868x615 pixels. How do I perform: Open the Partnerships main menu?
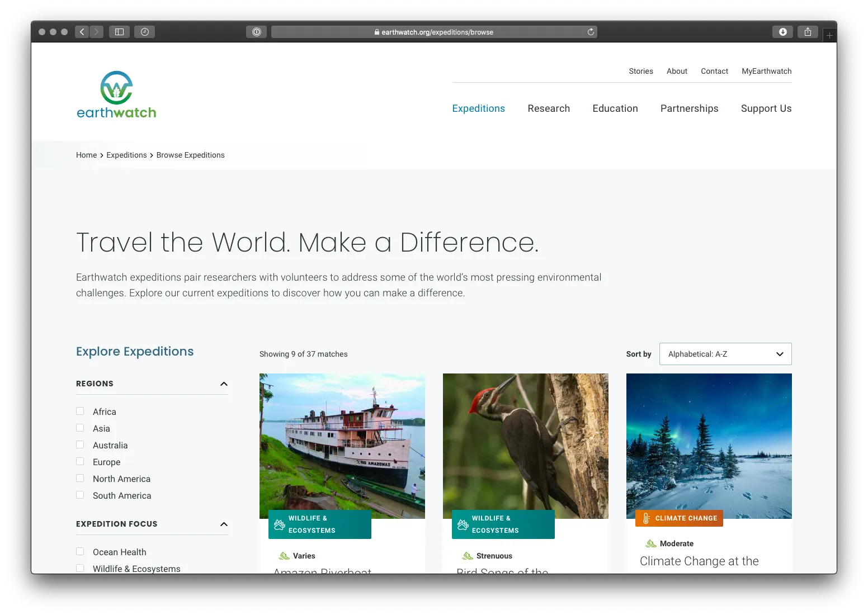[689, 108]
